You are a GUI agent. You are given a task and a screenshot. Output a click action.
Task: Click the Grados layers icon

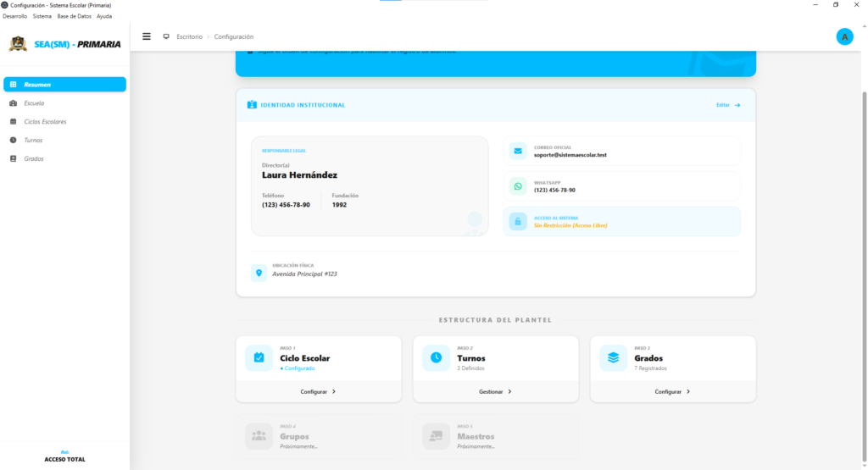(613, 357)
